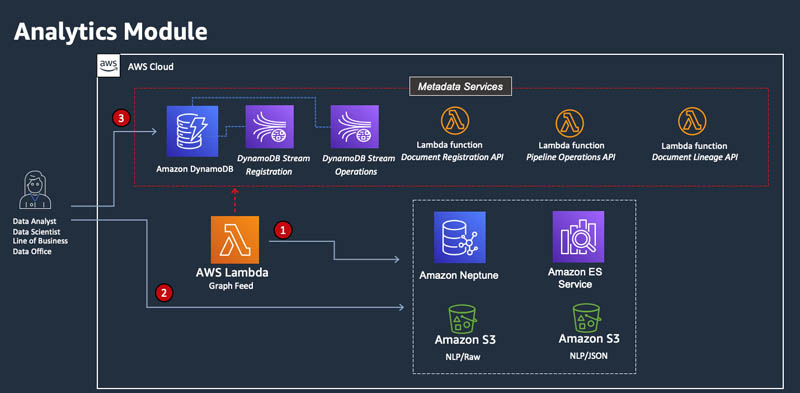Click the Line of Business text

pos(40,241)
